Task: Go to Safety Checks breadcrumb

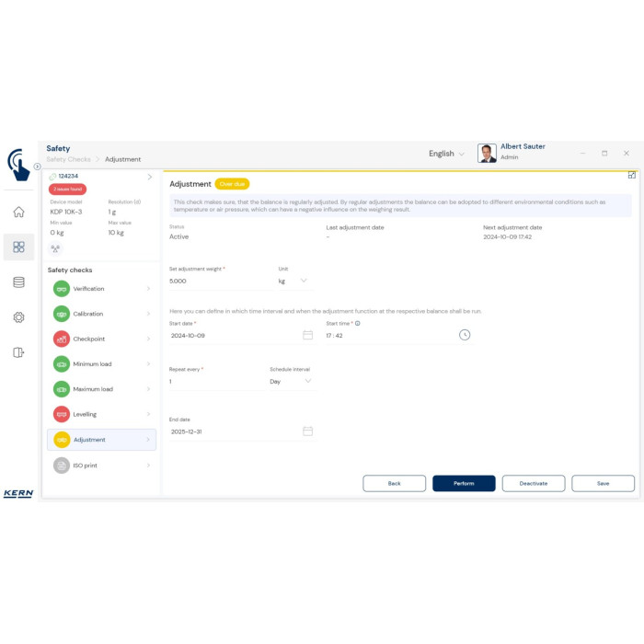Action: pos(69,159)
